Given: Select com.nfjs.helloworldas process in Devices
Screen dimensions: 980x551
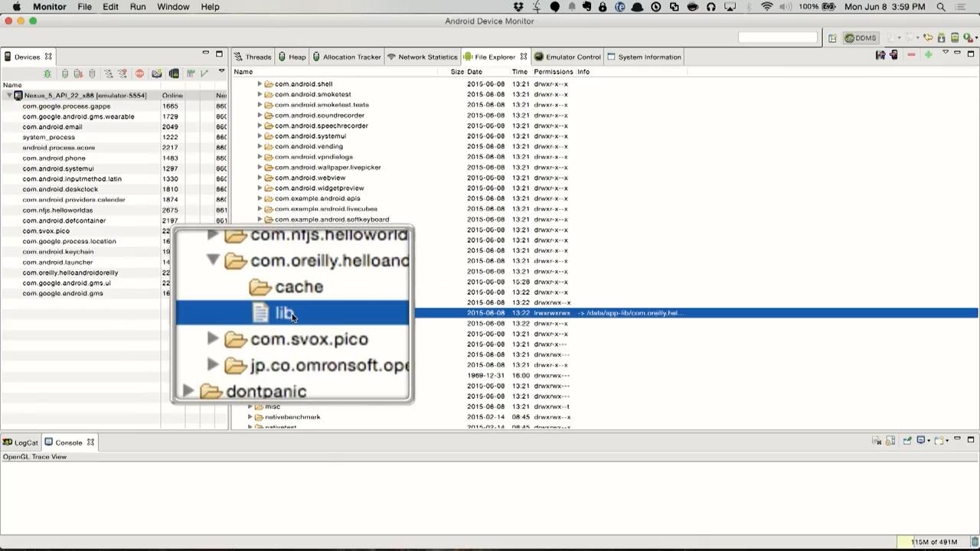Looking at the screenshot, I should point(57,210).
